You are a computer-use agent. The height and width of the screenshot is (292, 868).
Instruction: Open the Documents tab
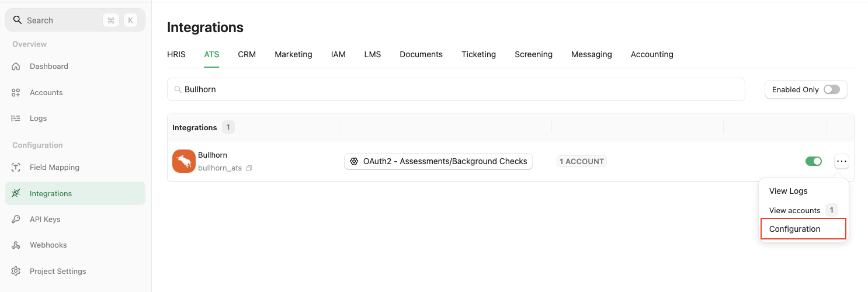point(421,54)
